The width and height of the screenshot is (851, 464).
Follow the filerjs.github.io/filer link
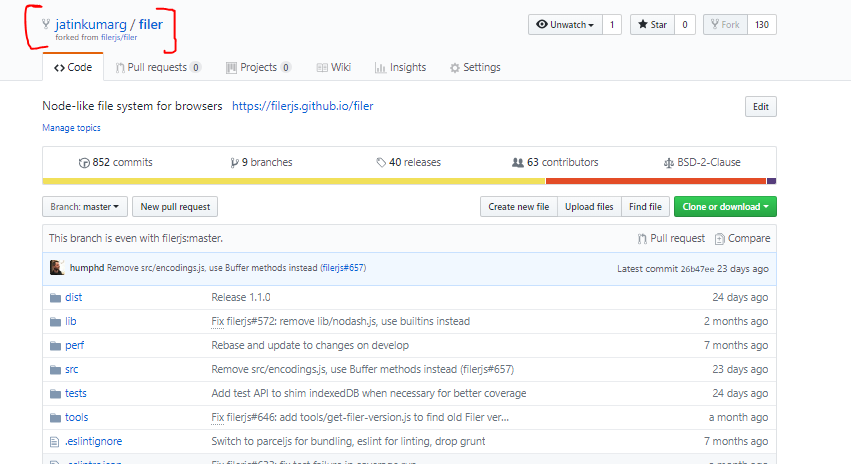coord(302,106)
